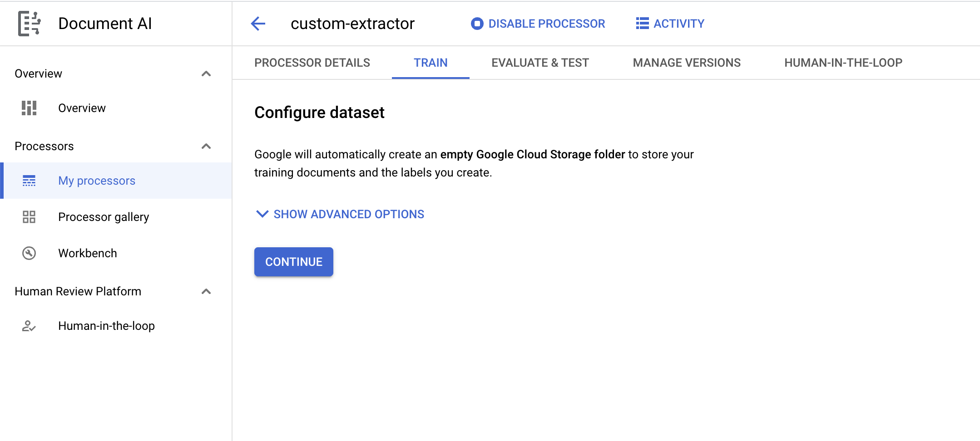This screenshot has height=441, width=980.
Task: Open the Human-in-the-Loop tab
Action: click(x=843, y=63)
